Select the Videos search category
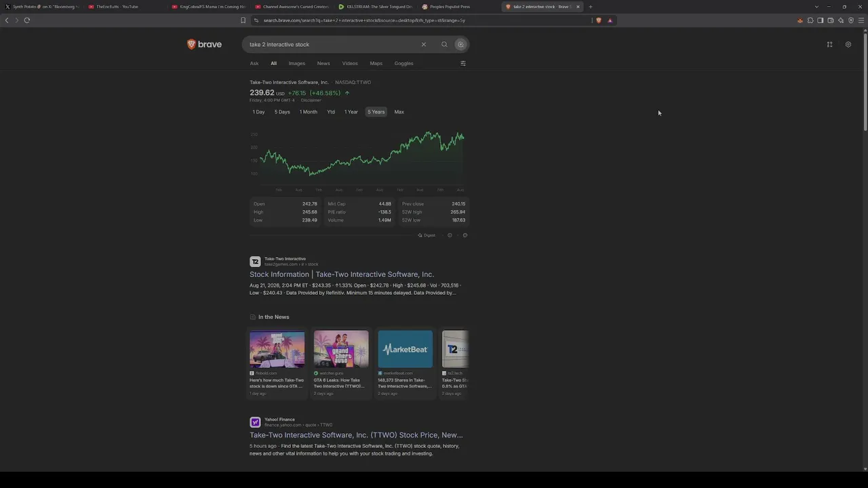868x488 pixels. pos(350,64)
